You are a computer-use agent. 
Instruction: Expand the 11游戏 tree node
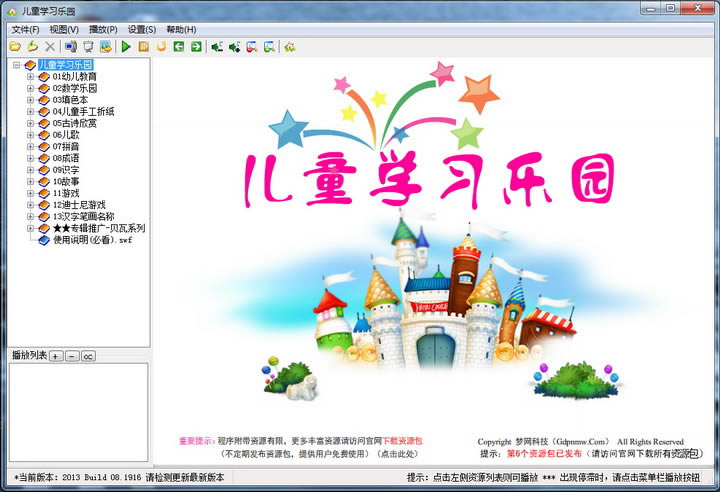tap(30, 193)
